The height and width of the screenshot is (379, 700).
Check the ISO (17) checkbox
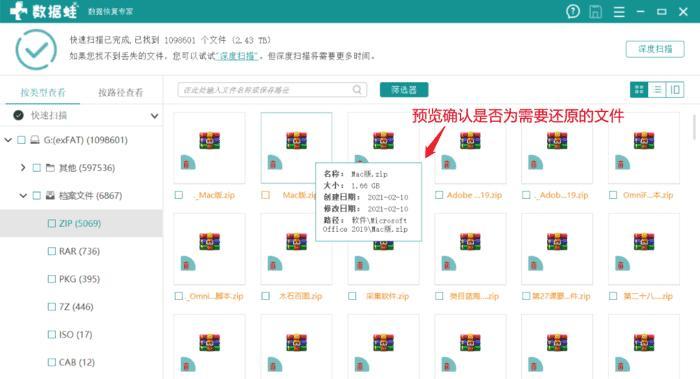[x=52, y=334]
